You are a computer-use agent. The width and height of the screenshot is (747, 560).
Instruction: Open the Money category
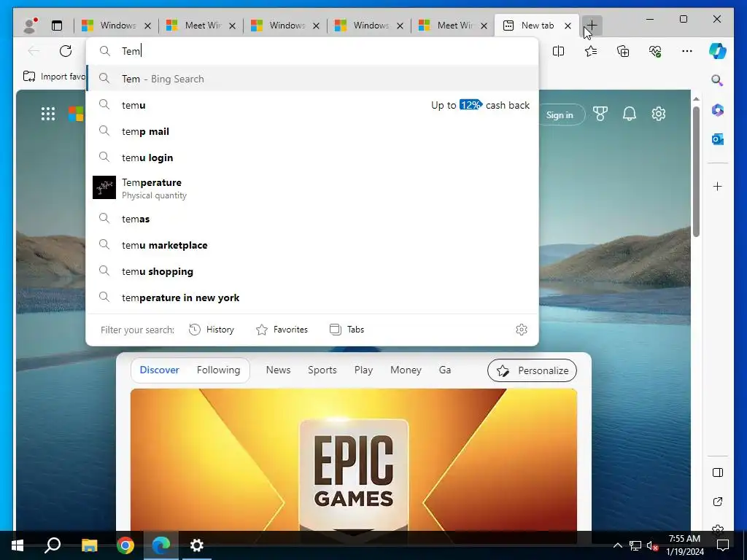coord(406,370)
